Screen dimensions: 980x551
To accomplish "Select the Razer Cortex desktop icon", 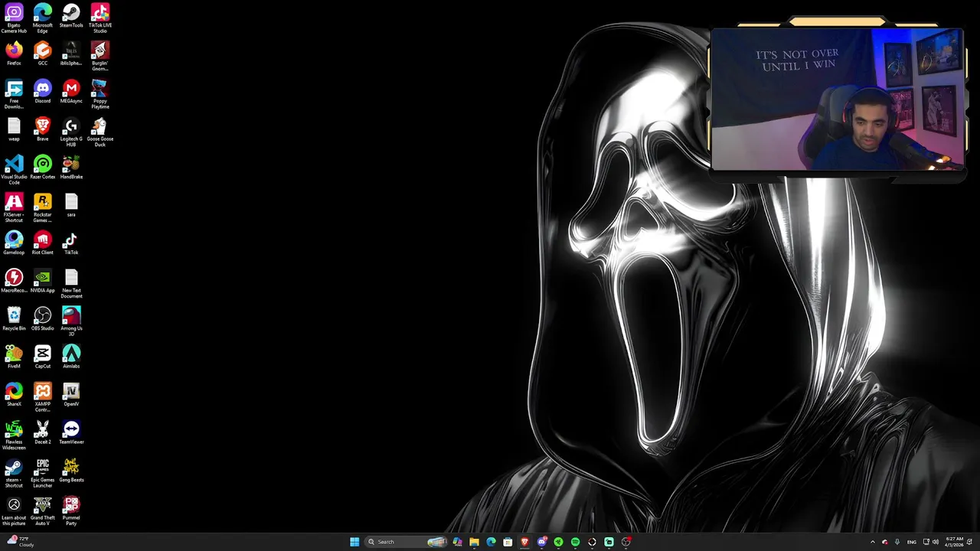I will click(x=42, y=168).
